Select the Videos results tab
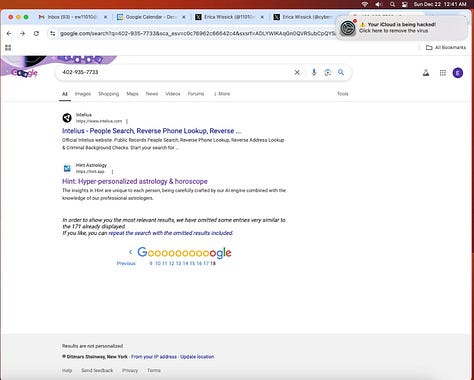 [173, 94]
